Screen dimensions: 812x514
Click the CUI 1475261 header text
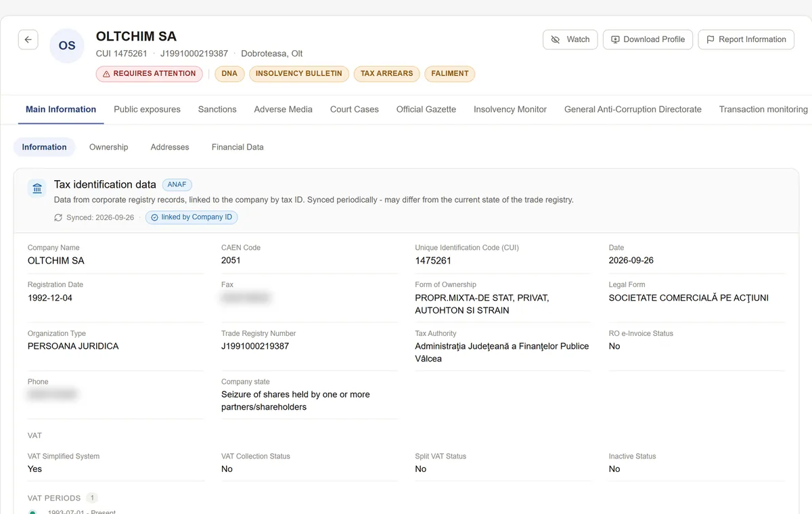point(122,53)
